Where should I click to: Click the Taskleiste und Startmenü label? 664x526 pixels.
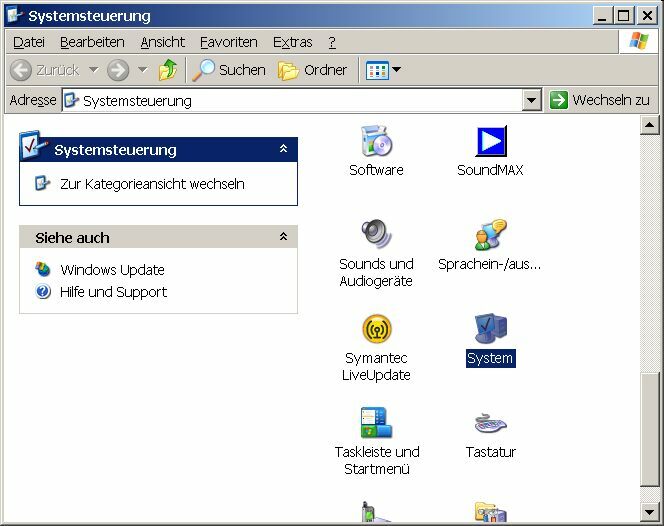[376, 460]
